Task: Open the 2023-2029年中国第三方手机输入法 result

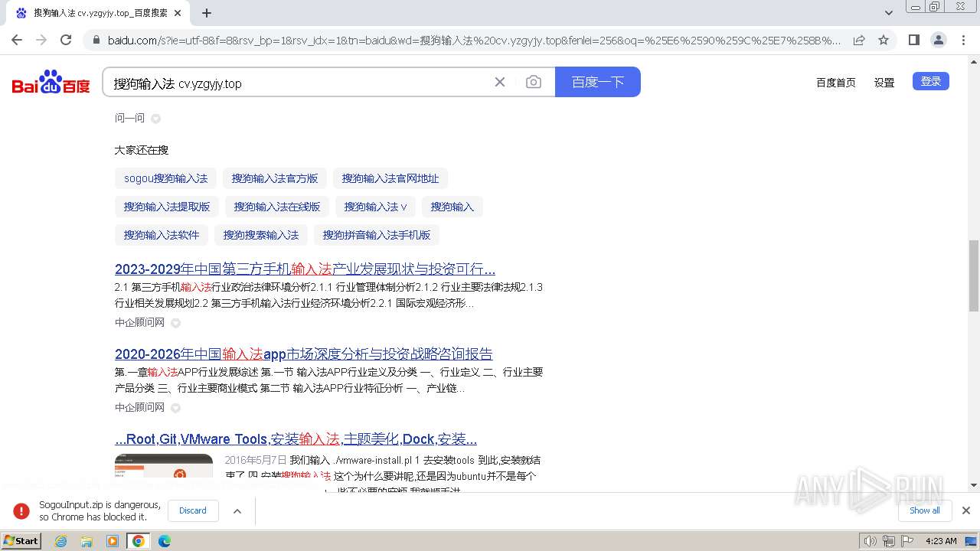Action: [305, 269]
